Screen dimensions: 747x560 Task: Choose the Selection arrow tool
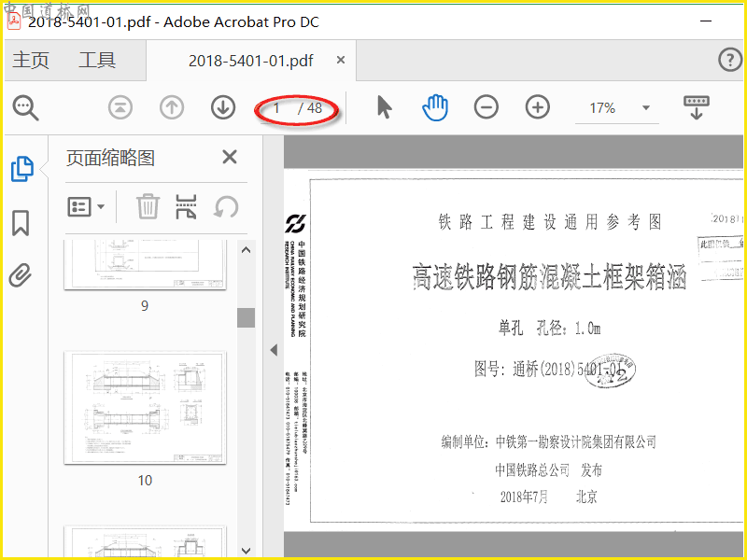(x=384, y=107)
